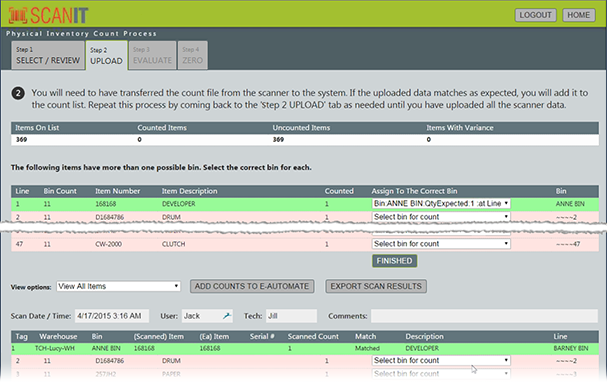Click the User field containing Jack
Image resolution: width=607 pixels, height=382 pixels.
pos(207,316)
